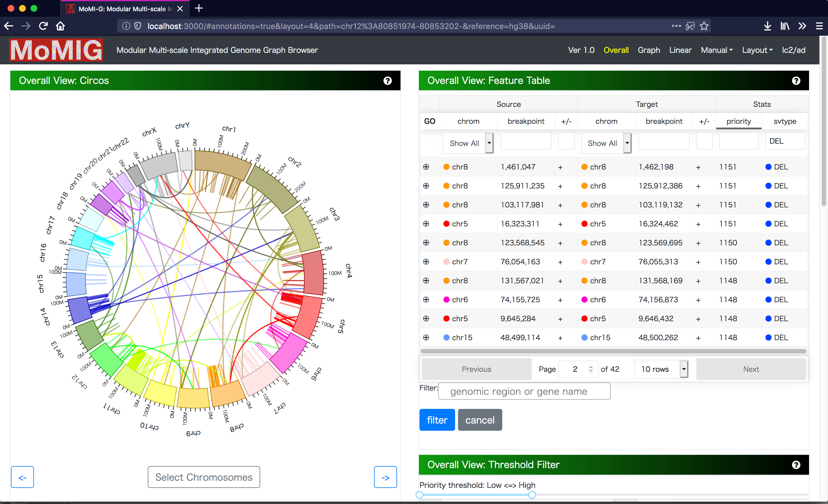Bookmark the page with the star icon
The width and height of the screenshot is (828, 504).
pyautogui.click(x=704, y=26)
